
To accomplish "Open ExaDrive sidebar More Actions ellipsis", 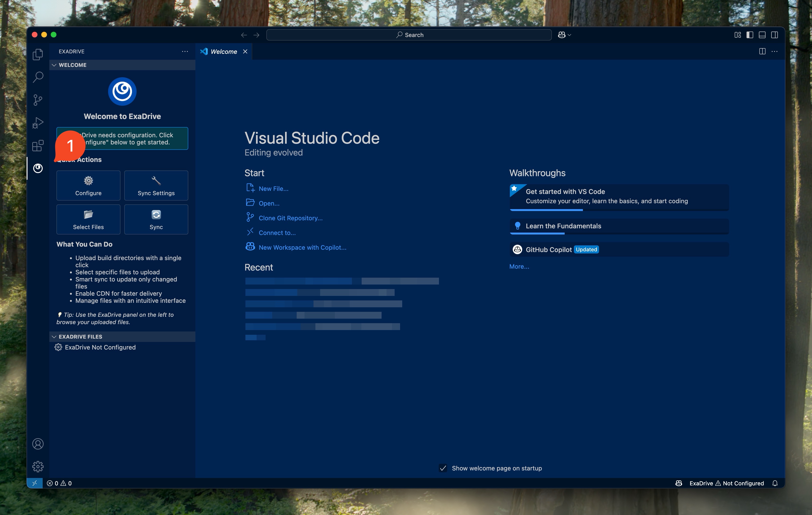I will 185,51.
